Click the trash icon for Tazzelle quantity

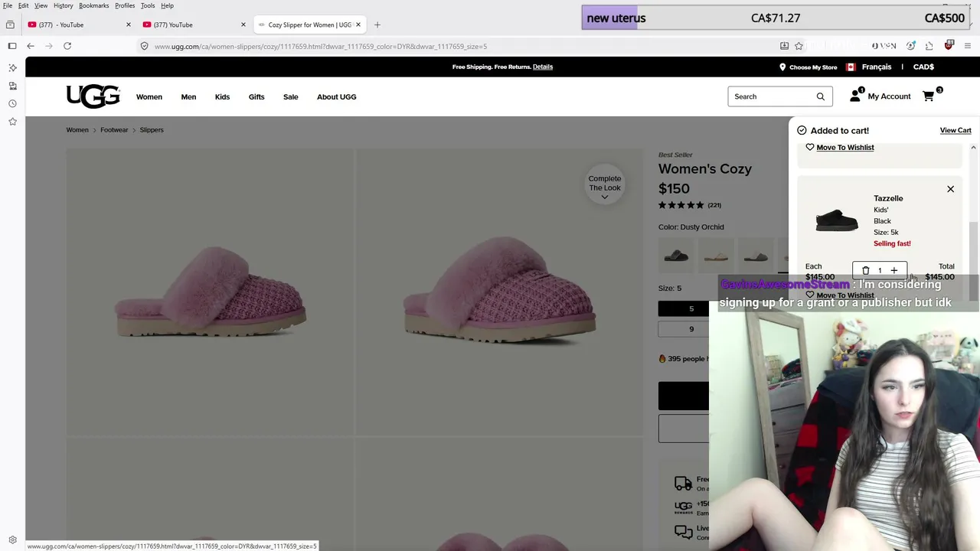click(866, 270)
